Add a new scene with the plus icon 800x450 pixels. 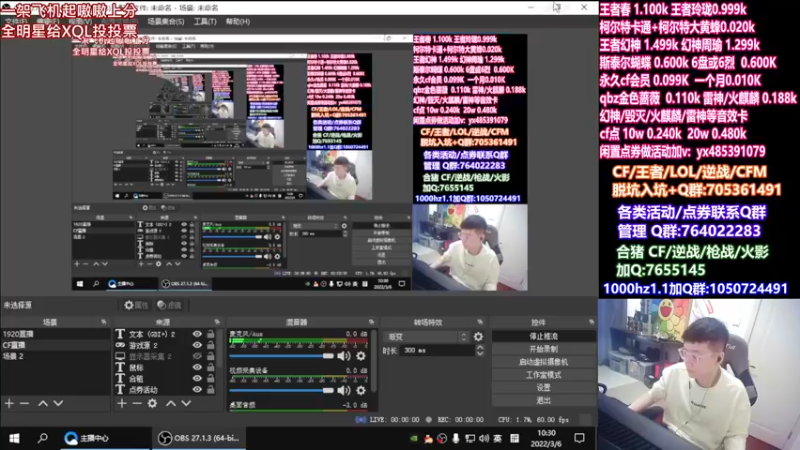9,404
